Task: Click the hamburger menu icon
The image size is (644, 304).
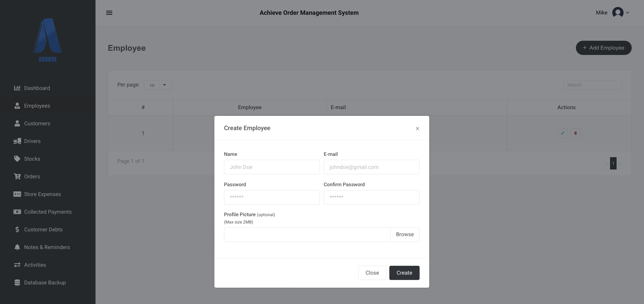Action: click(109, 13)
